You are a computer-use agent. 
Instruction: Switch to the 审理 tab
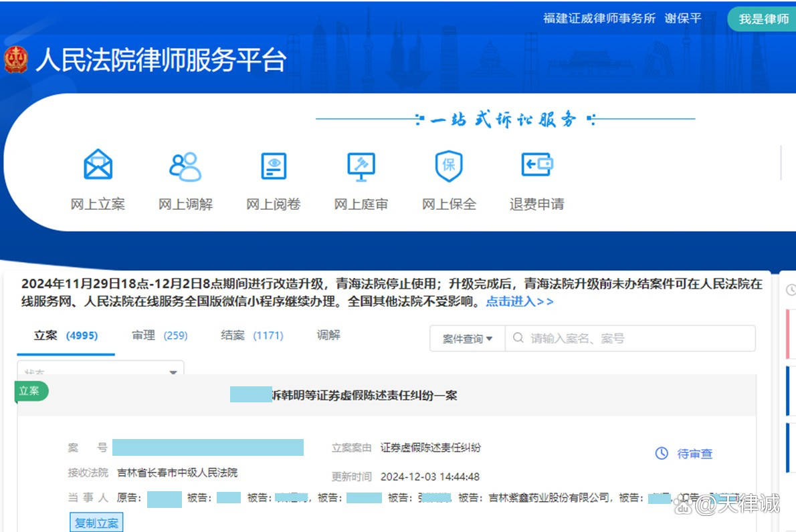[159, 336]
